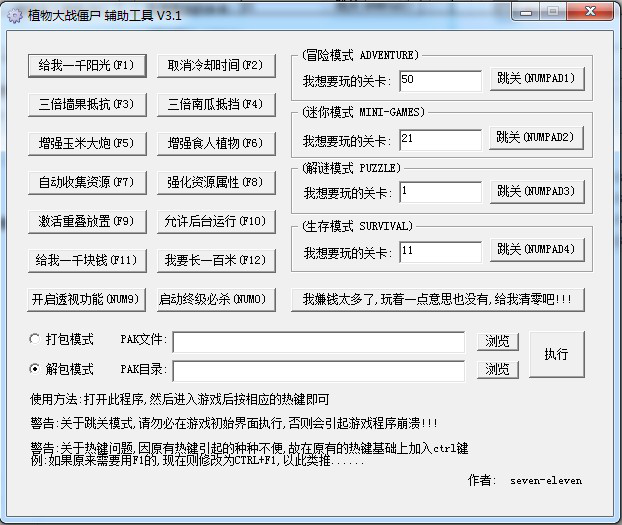Select the 解包模式 radio button
The width and height of the screenshot is (622, 525).
click(35, 369)
